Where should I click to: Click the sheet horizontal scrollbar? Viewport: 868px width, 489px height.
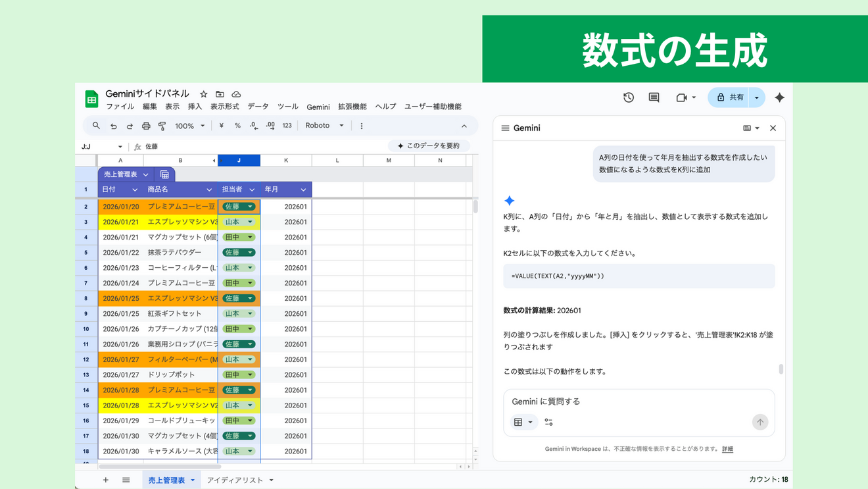160,467
